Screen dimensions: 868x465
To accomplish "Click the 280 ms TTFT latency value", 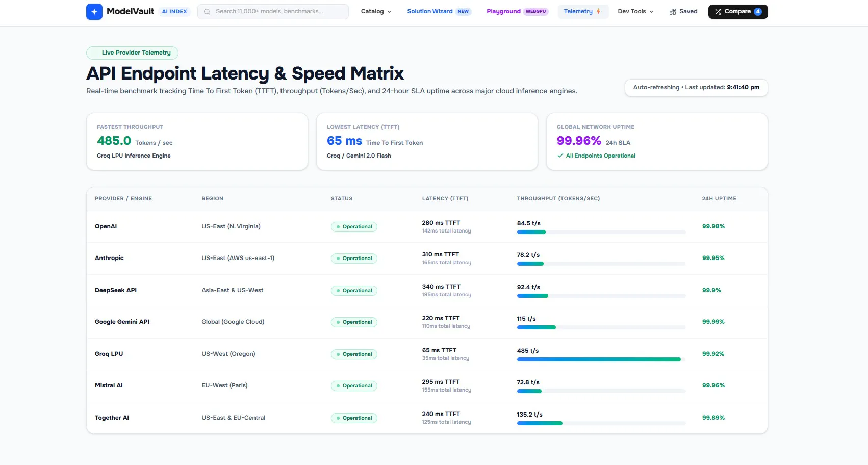I will tap(441, 223).
